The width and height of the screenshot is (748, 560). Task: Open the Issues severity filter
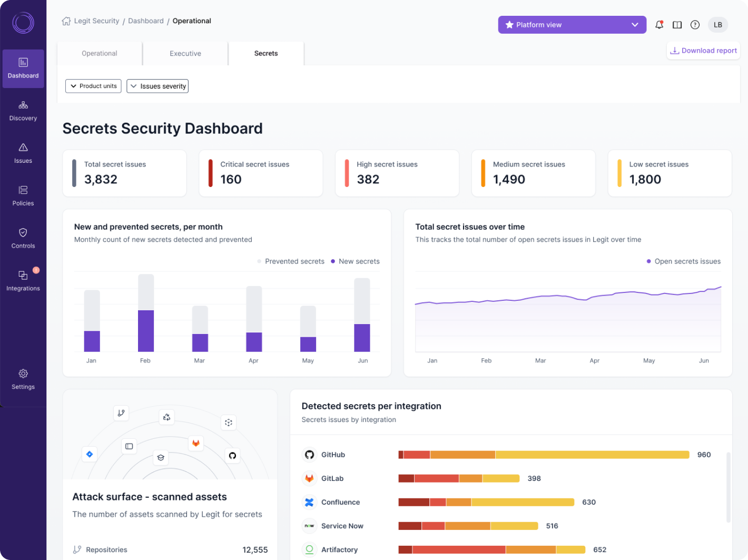(158, 86)
